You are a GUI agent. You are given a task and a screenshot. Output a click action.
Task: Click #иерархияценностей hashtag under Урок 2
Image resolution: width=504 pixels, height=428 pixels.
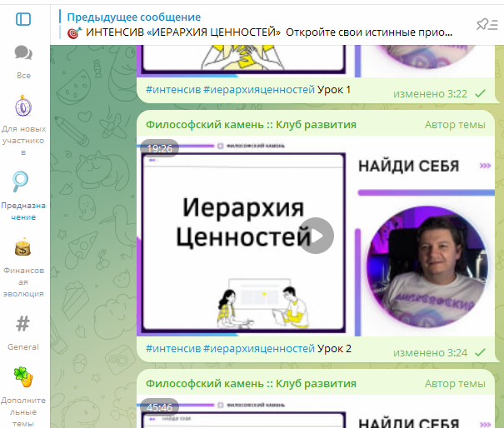click(258, 349)
